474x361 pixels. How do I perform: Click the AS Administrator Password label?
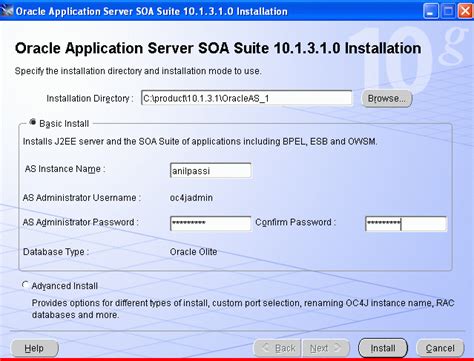(80, 222)
